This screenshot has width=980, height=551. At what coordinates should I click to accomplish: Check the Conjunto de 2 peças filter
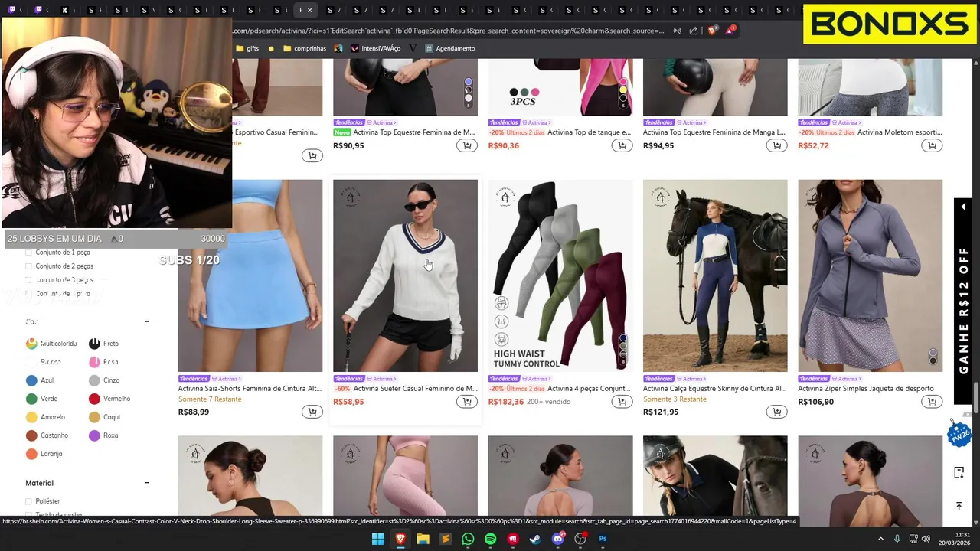[x=29, y=266]
